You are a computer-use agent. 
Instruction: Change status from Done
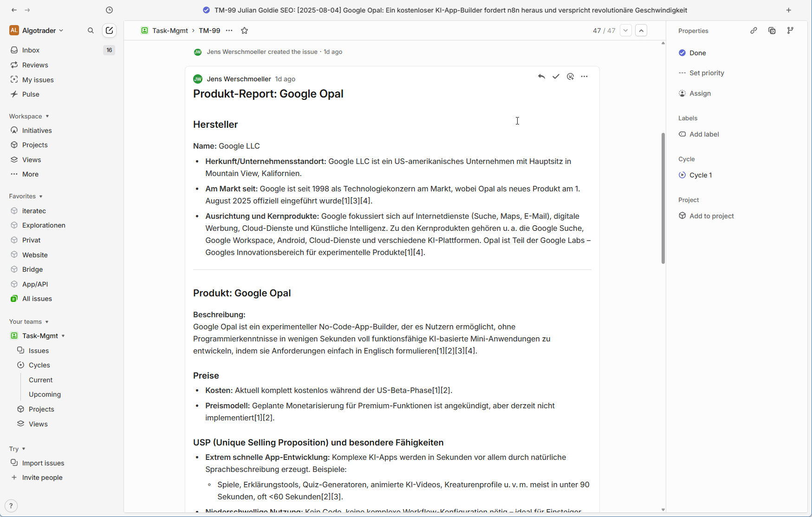click(692, 53)
